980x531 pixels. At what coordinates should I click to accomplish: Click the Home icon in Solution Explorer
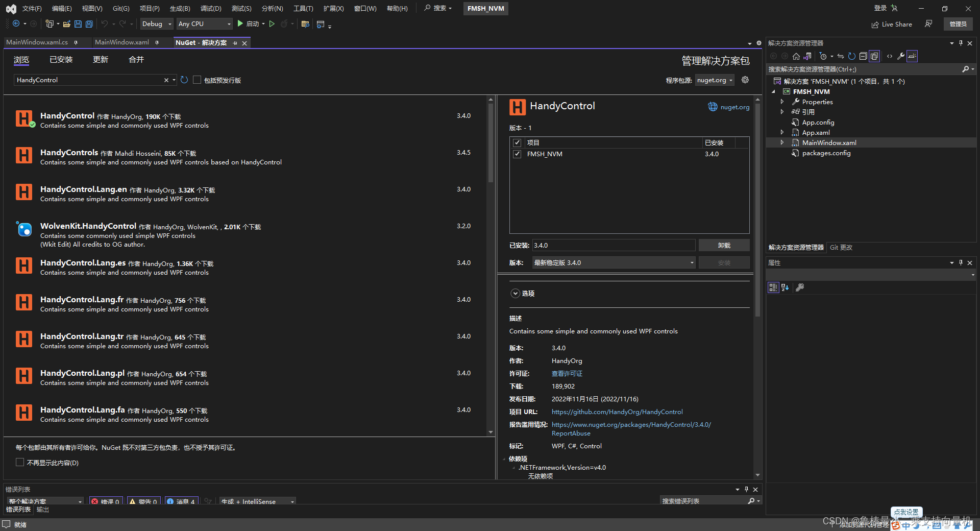click(796, 56)
